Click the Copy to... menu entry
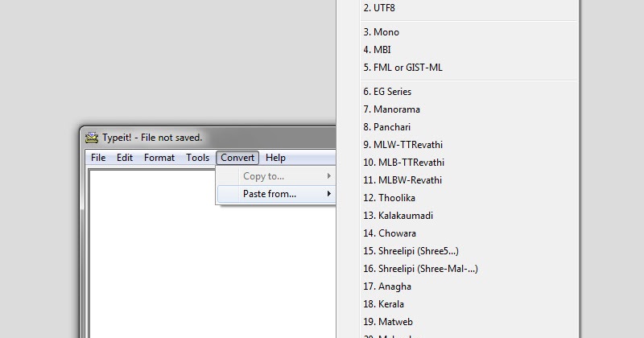Screen dimensions: 644x338 click(276, 176)
